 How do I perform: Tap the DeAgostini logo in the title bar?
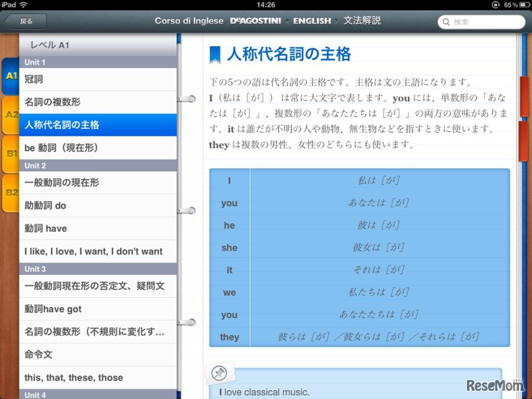click(x=255, y=21)
